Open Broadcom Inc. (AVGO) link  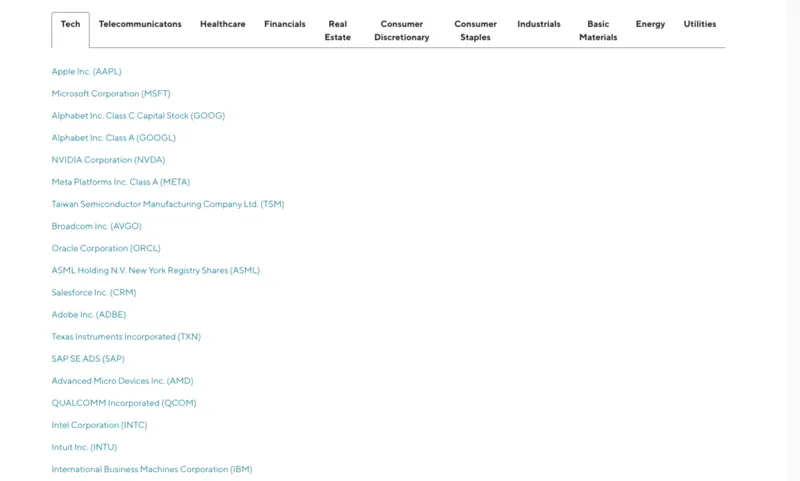point(96,226)
